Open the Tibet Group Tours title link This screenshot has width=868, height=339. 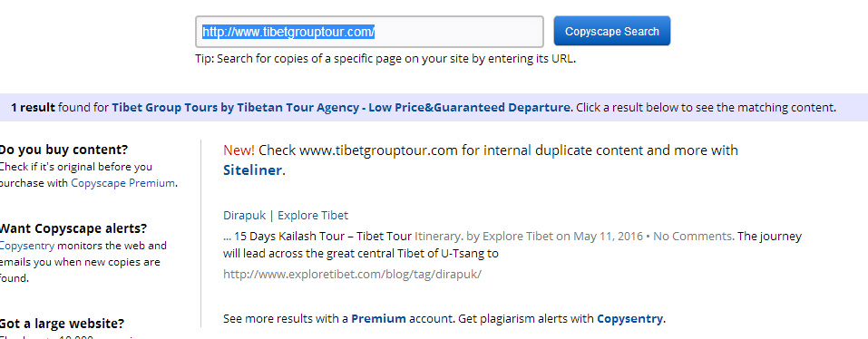point(340,107)
